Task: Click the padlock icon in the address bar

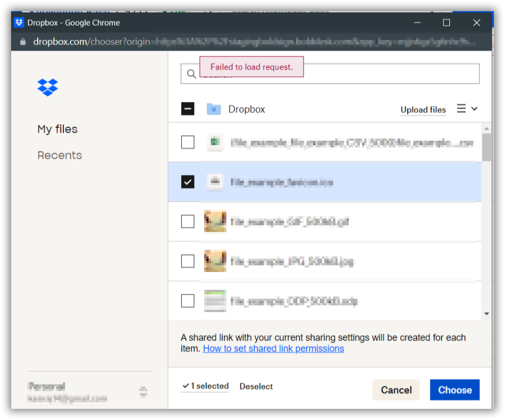Action: pyautogui.click(x=22, y=42)
